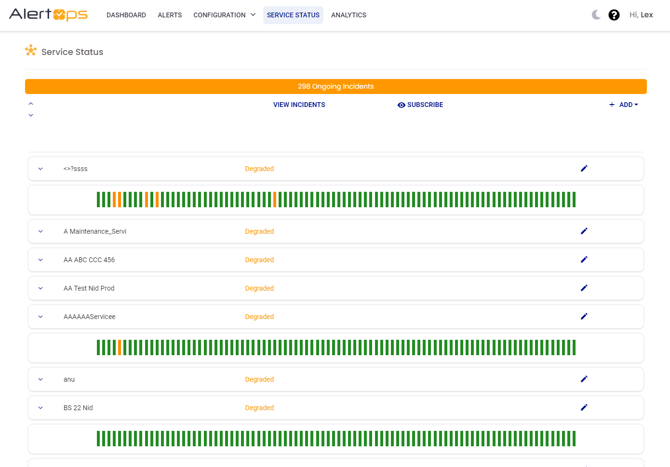Viewport: 670px width, 467px height.
Task: Expand the <>?ssss service row
Action: (x=41, y=169)
